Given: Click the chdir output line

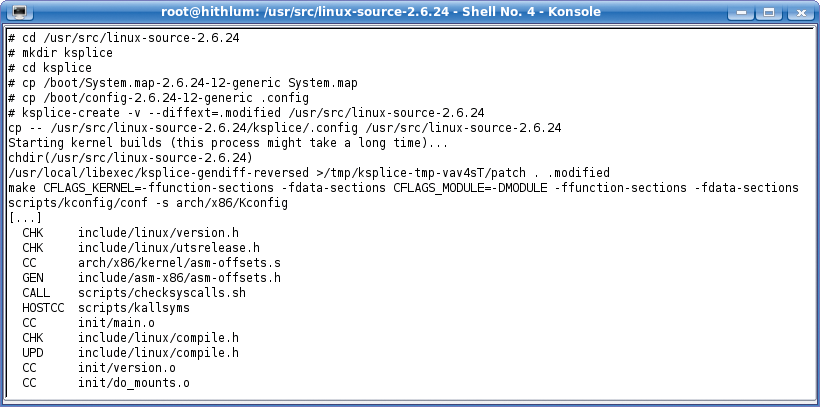Looking at the screenshot, I should point(130,157).
